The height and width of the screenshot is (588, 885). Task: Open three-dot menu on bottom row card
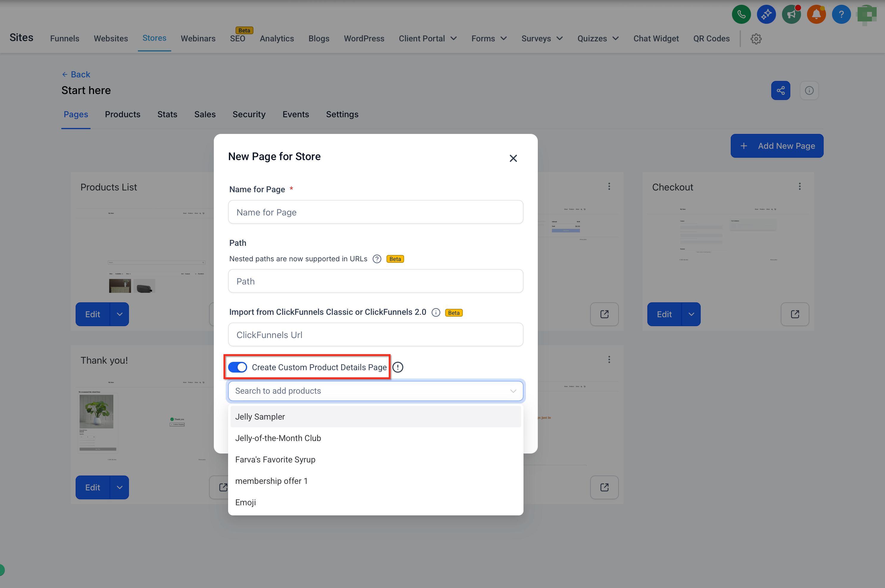pos(609,360)
